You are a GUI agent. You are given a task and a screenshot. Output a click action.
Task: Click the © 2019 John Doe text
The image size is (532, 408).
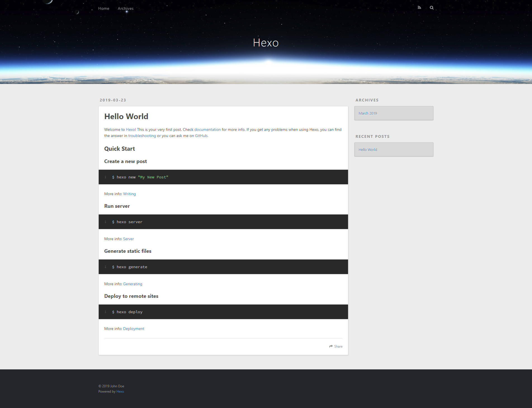(111, 386)
